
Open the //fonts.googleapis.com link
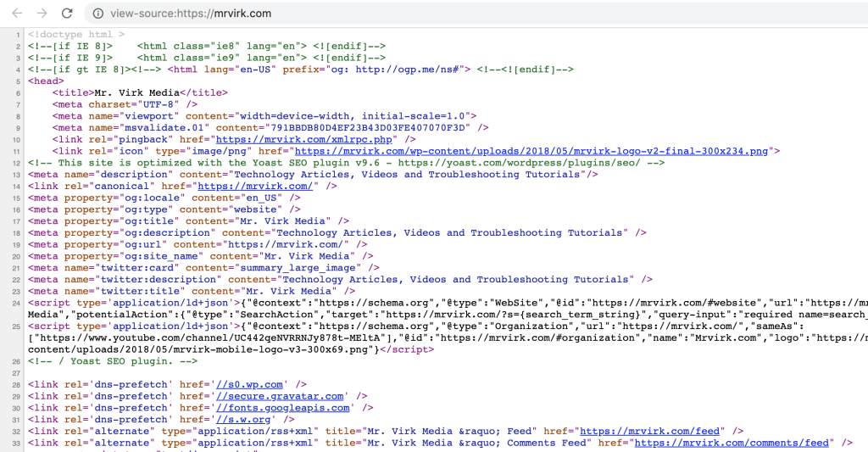[283, 408]
